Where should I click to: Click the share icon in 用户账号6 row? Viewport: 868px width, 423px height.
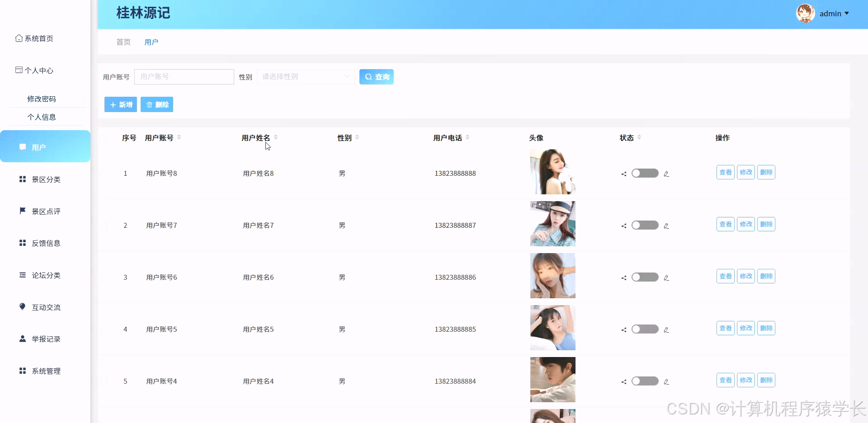click(624, 278)
